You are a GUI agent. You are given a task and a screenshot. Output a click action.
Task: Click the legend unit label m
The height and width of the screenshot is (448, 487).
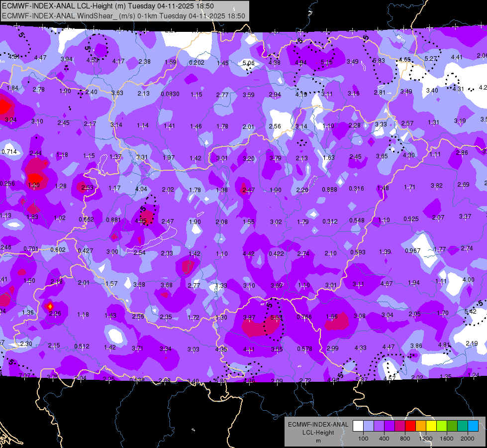click(x=318, y=441)
